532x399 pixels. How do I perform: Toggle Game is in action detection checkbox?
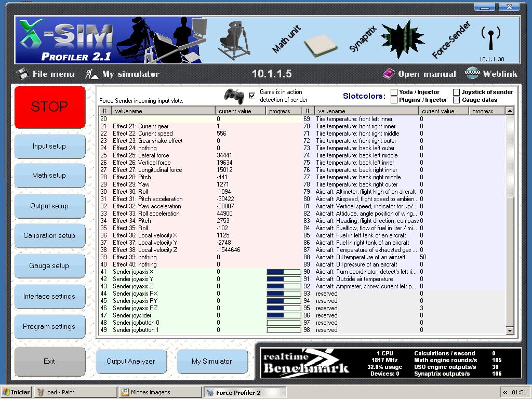[252, 96]
